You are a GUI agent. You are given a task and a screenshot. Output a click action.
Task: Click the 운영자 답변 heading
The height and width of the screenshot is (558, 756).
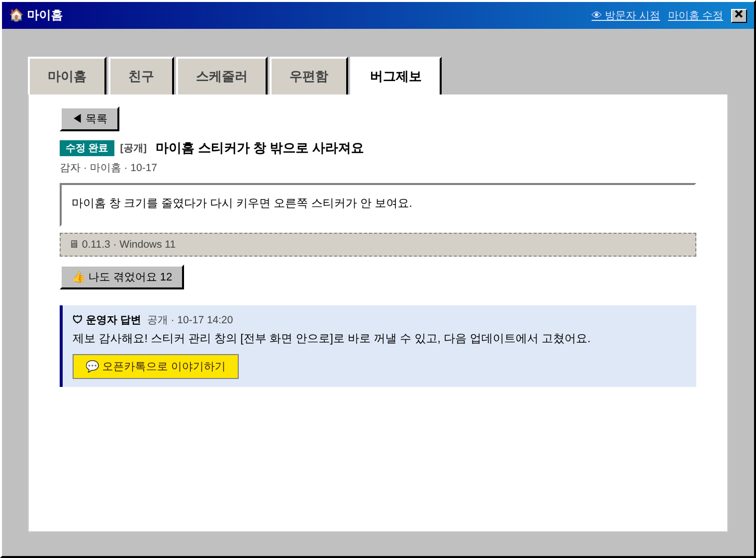pyautogui.click(x=107, y=320)
